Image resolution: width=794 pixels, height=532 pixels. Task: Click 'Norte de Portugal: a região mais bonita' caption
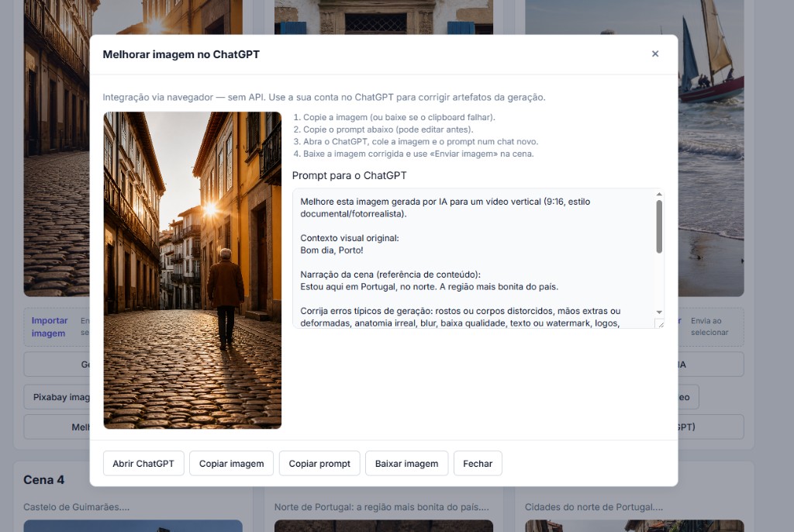[381, 507]
